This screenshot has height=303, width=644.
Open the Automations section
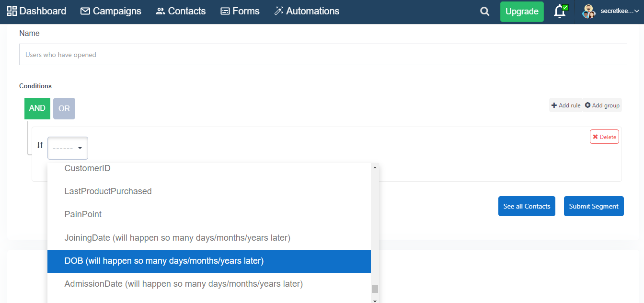click(307, 11)
